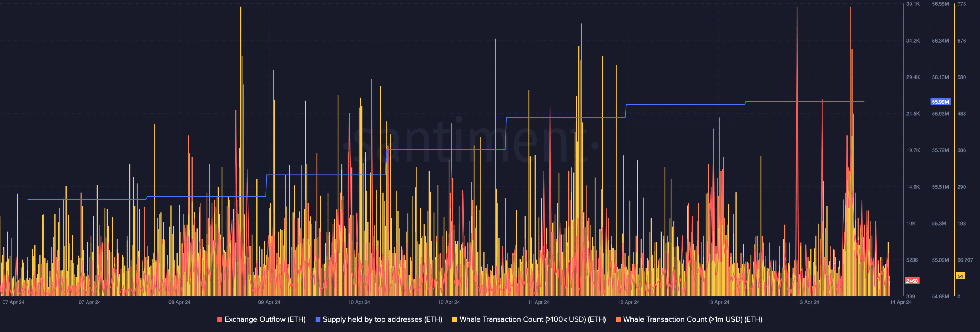980x332 pixels.
Task: Click the 39.1K outflow axis value
Action: click(x=913, y=4)
